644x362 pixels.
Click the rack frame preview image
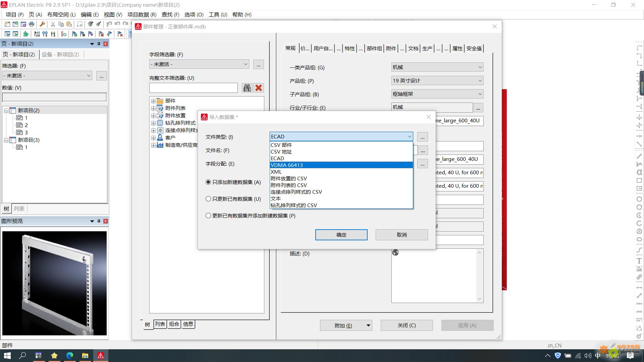54,283
